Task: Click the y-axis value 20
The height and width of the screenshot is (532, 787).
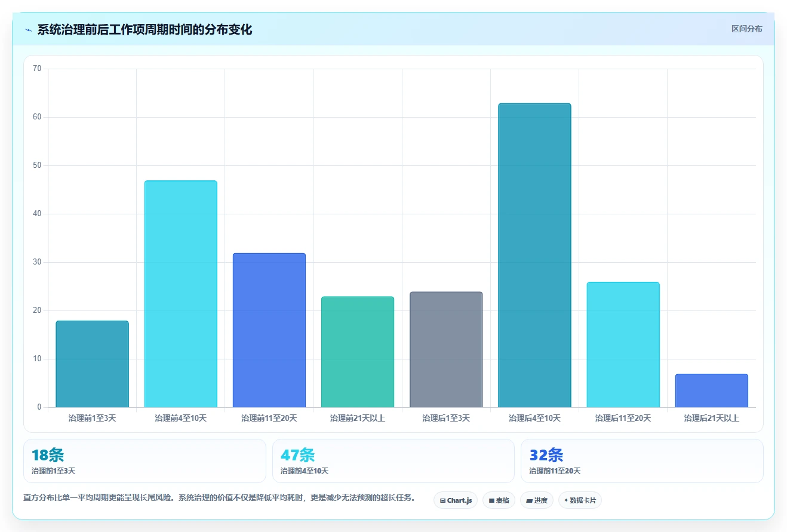Action: pyautogui.click(x=37, y=310)
